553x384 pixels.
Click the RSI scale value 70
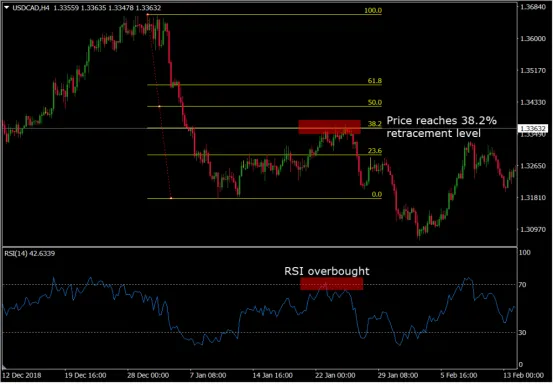(523, 285)
